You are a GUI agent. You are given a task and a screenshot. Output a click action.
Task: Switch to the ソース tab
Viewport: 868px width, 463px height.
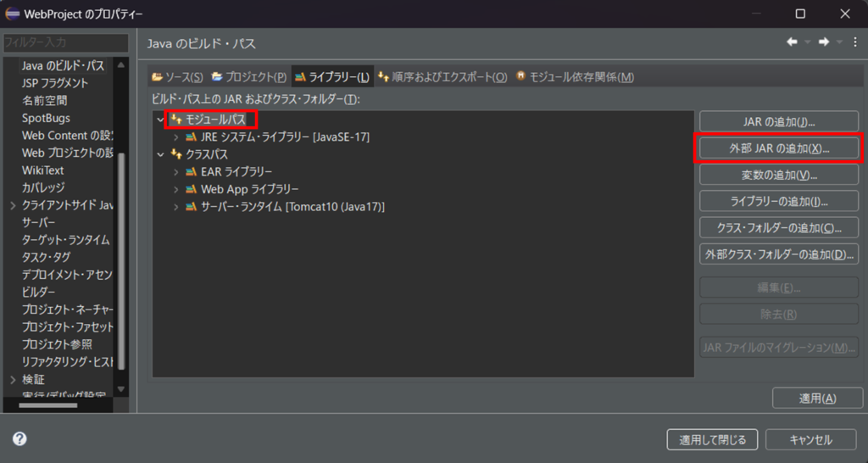(x=177, y=77)
